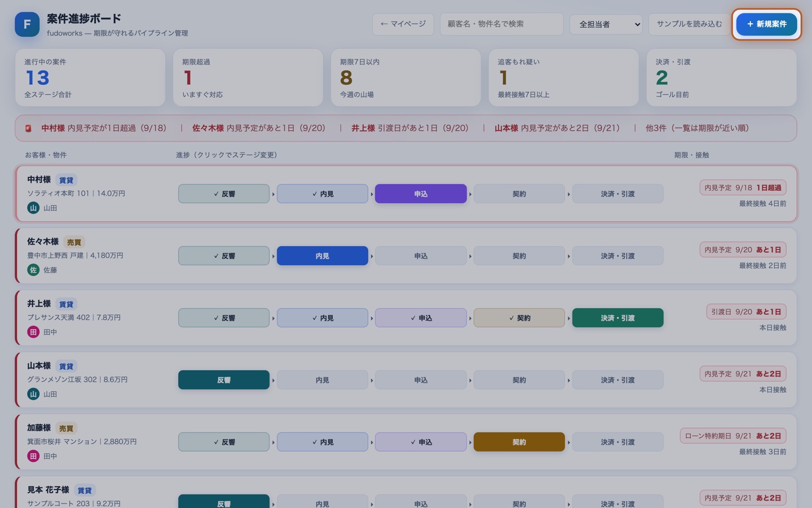The height and width of the screenshot is (508, 812).
Task: Set 中村様 stage to 反響
Action: pos(224,194)
